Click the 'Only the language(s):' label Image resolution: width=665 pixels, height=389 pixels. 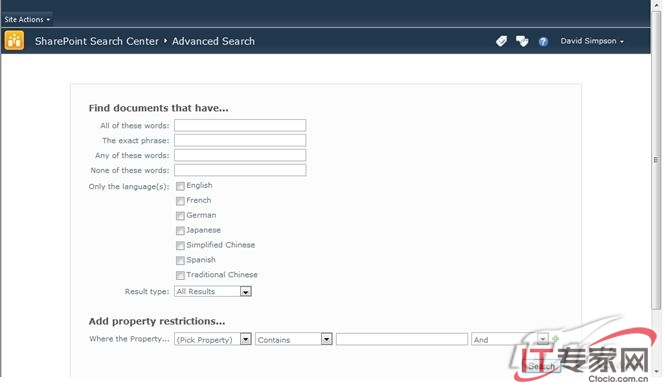pos(129,187)
